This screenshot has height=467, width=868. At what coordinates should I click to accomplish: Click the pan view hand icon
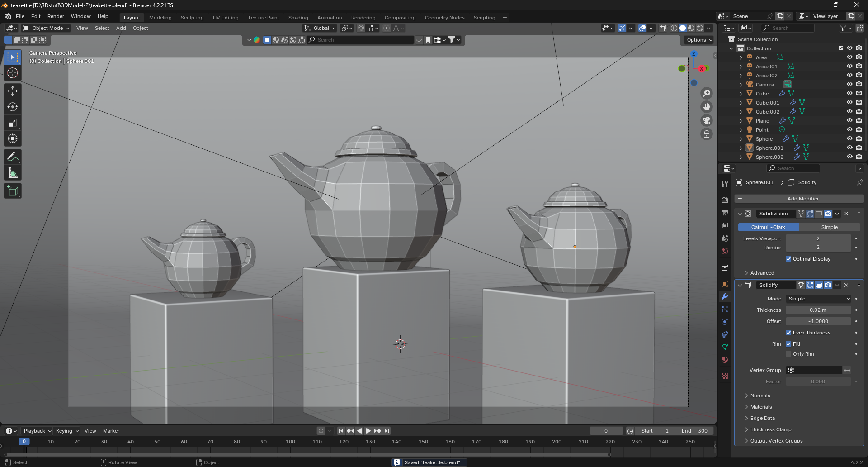pyautogui.click(x=706, y=107)
